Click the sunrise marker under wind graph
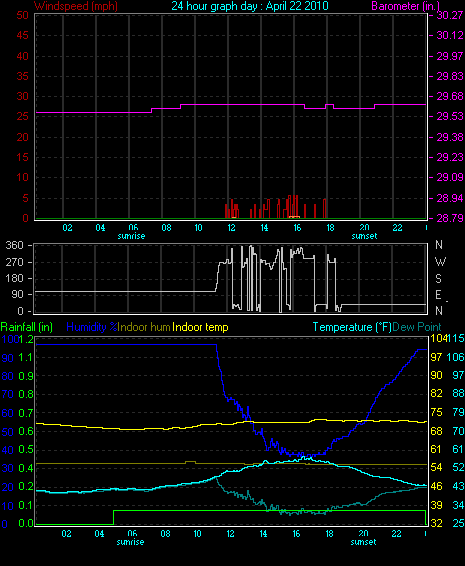The width and height of the screenshot is (465, 566). point(131,236)
